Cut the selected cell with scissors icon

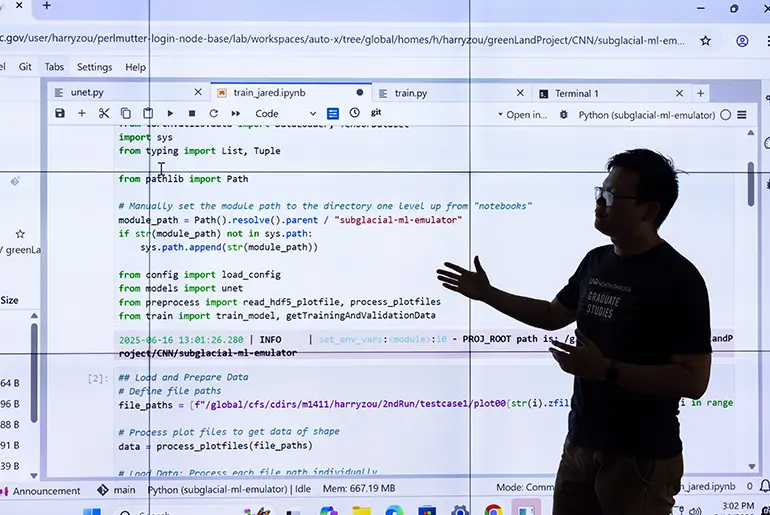104,114
